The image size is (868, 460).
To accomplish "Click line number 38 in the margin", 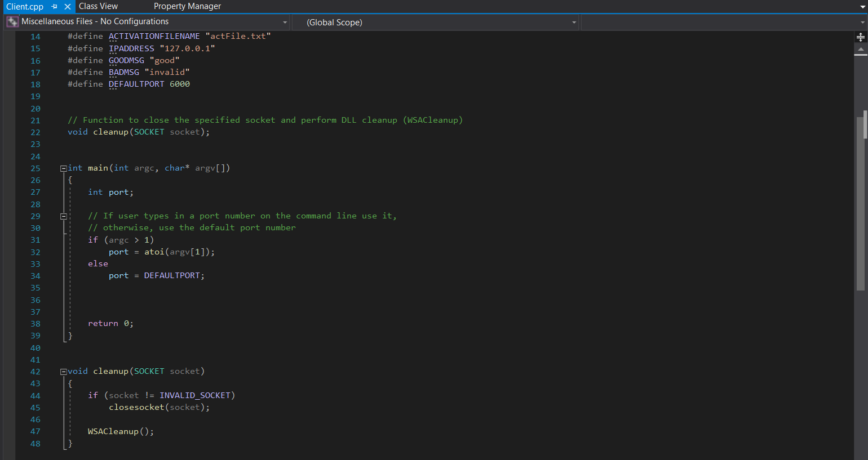I will click(35, 323).
